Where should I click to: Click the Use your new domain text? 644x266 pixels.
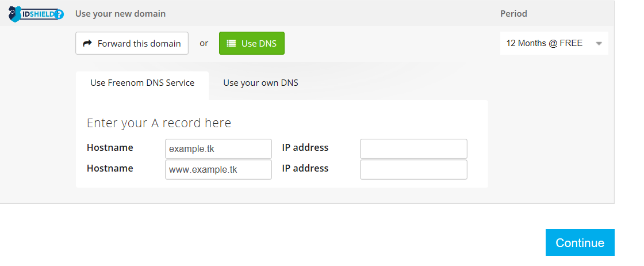pyautogui.click(x=120, y=13)
